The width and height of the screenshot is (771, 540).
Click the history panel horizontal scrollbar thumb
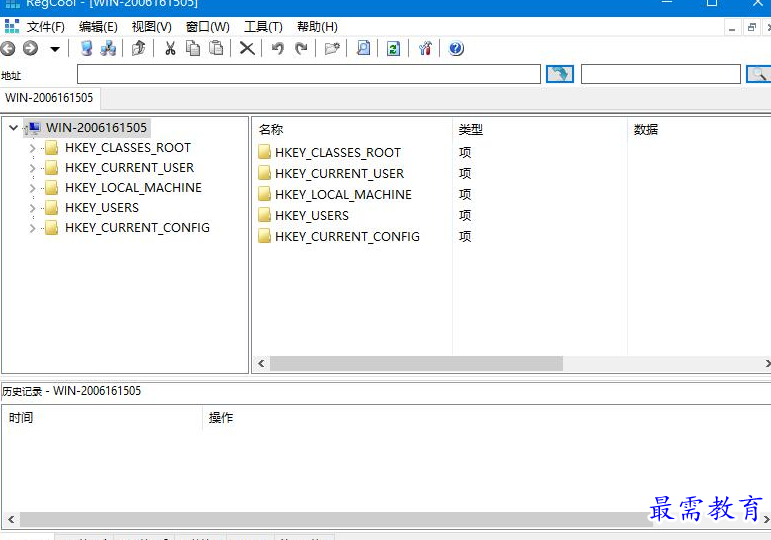(x=336, y=519)
